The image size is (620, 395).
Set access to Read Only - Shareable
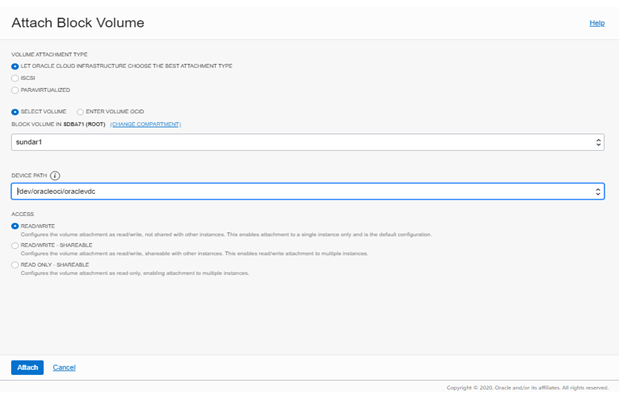pos(15,265)
